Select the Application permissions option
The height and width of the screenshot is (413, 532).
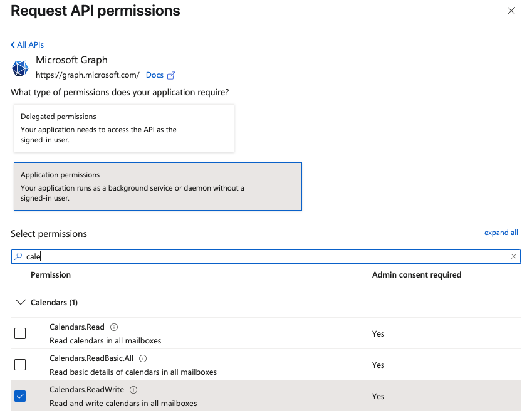(x=157, y=186)
